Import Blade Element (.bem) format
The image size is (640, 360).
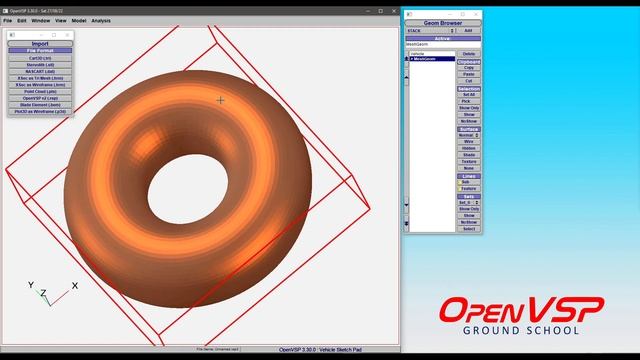point(40,105)
